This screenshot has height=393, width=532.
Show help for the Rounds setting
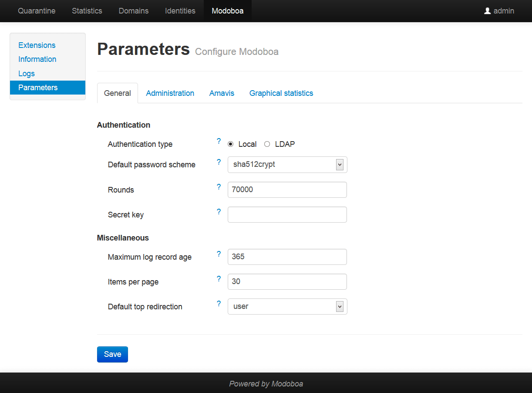[219, 187]
